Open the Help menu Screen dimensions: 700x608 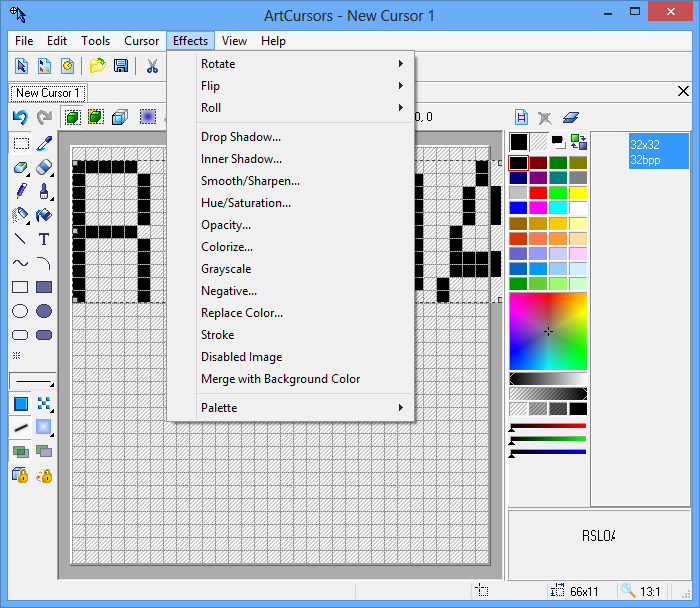tap(273, 41)
